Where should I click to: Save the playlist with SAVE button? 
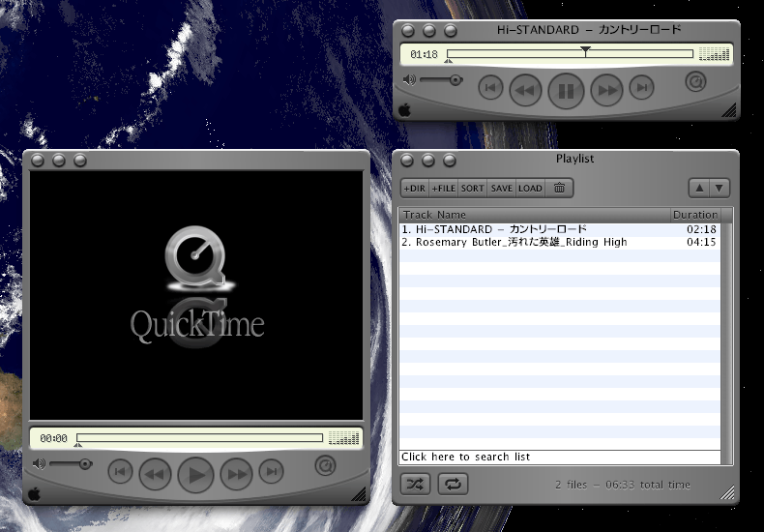pos(501,189)
